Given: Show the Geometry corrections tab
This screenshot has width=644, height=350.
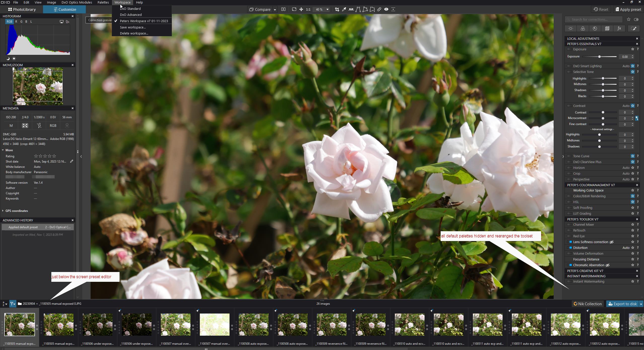Looking at the screenshot, I should click(607, 28).
